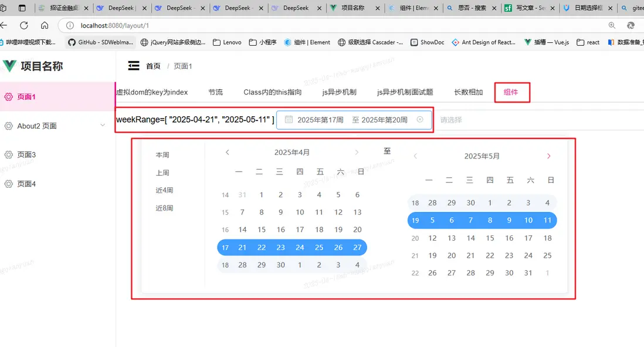Image resolution: width=644 pixels, height=347 pixels.
Task: Choose the 近8周 shortcut
Action: point(164,208)
